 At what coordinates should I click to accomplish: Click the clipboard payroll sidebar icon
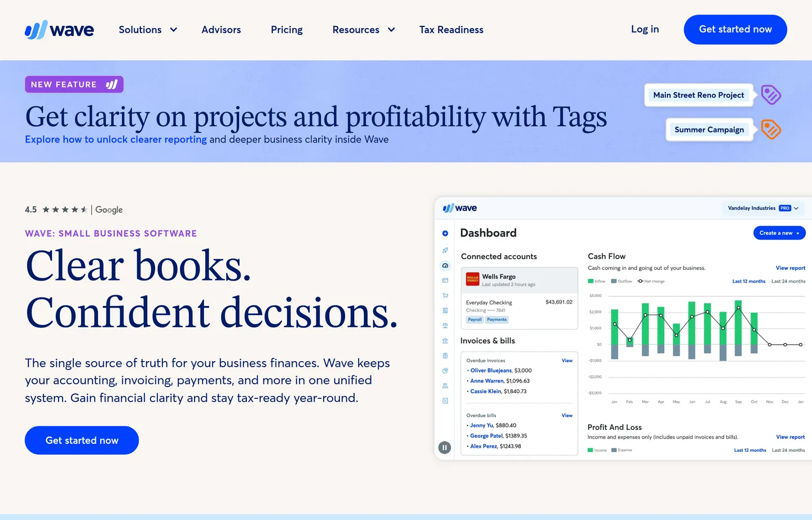click(445, 355)
